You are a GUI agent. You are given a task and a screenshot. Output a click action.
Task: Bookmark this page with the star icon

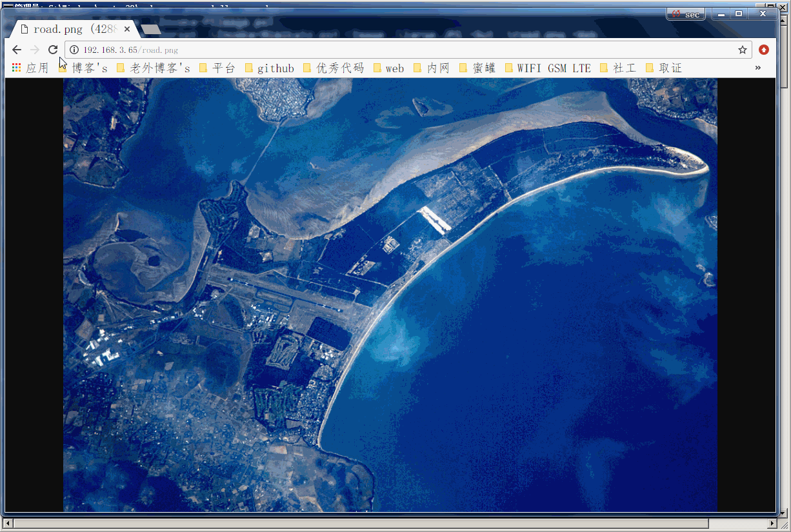pos(742,50)
